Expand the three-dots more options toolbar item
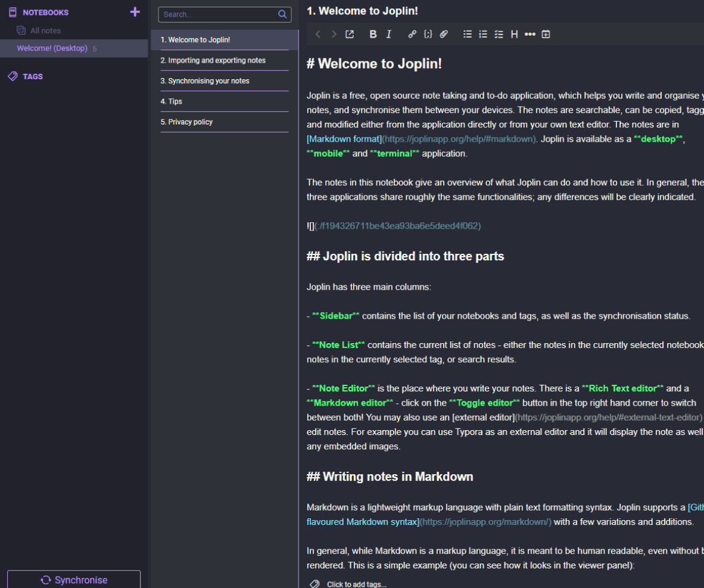The height and width of the screenshot is (588, 704). coord(530,34)
